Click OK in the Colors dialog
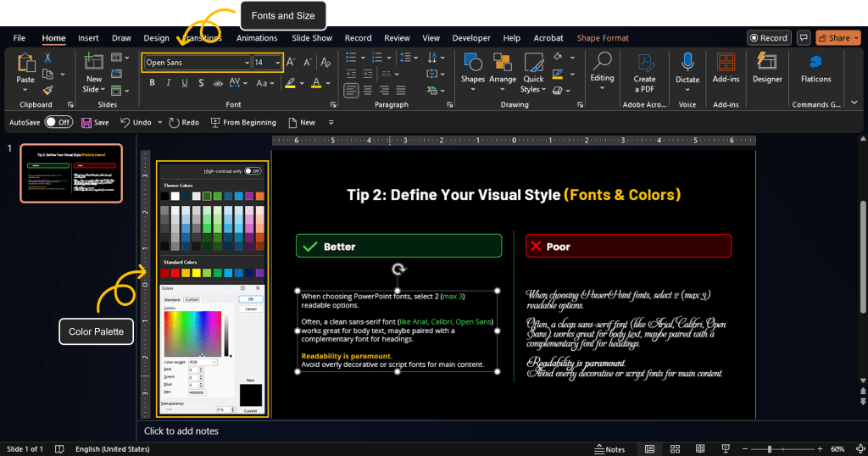This screenshot has height=456, width=868. 250,299
